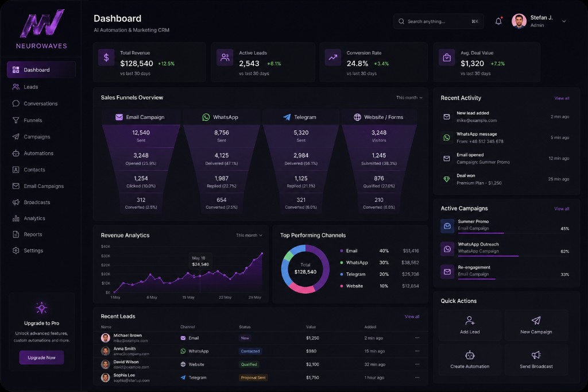The image size is (588, 392).
Task: Click the Website / Forms globe icon
Action: pos(357,117)
